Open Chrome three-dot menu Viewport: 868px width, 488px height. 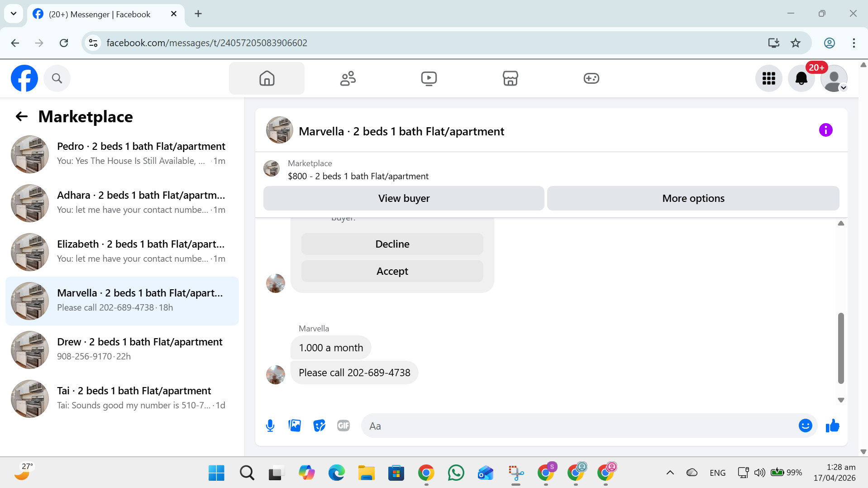pyautogui.click(x=854, y=43)
